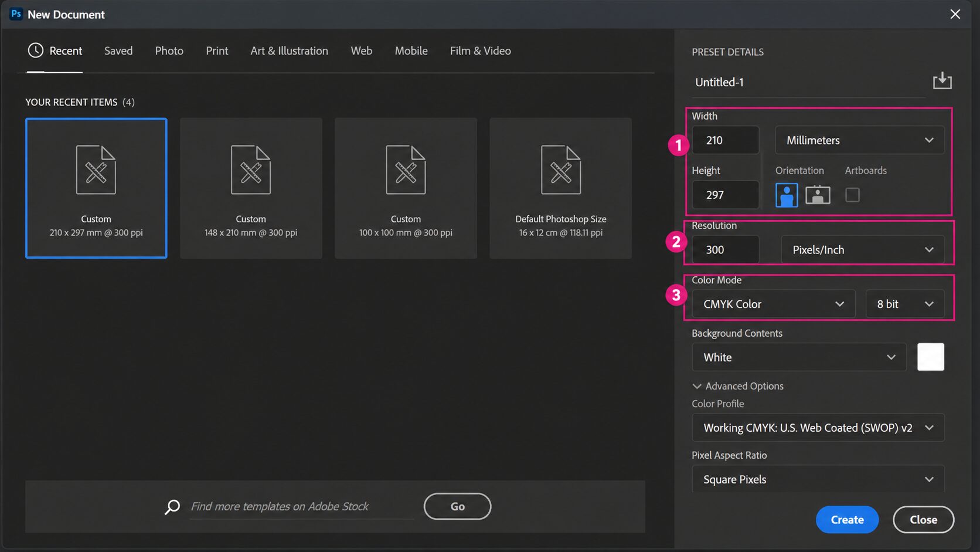Screen dimensions: 980x552
Task: Switch to the Mobile tab
Action: tap(411, 51)
